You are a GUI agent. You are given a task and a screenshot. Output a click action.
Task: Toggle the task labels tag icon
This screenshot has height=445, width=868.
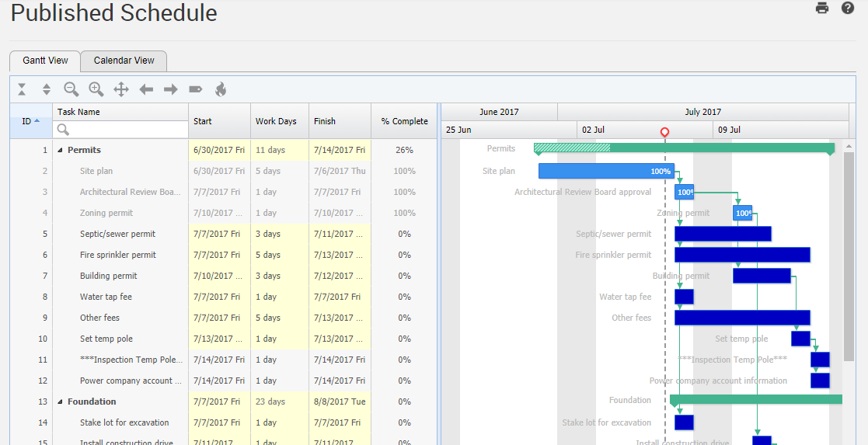(x=196, y=89)
